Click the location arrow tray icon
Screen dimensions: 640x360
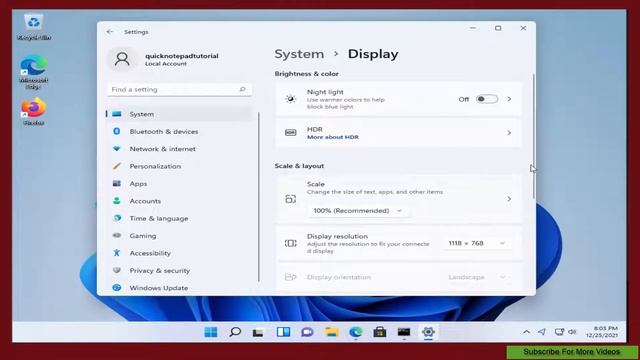[x=542, y=332]
